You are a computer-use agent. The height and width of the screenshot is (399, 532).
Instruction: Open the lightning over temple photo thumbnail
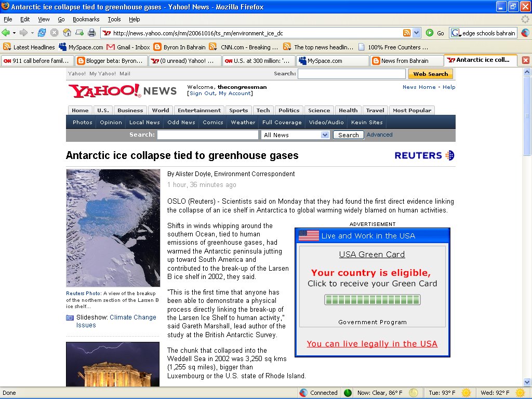[113, 364]
